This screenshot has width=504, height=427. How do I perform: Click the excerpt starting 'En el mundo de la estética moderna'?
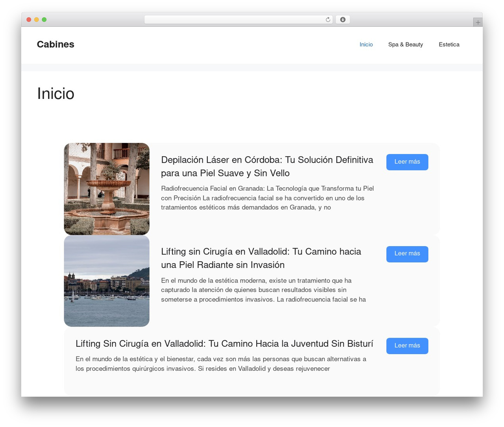pos(263,290)
